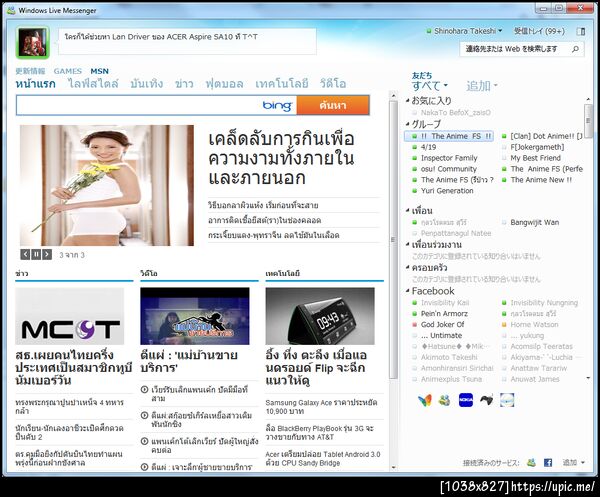Click the Bing logo
The height and width of the screenshot is (497, 600).
(277, 105)
